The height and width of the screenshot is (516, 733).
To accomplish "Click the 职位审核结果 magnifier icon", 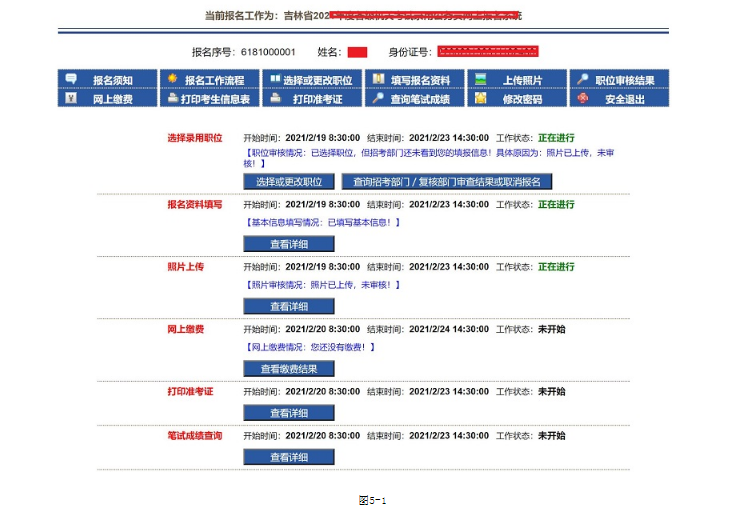I will [583, 79].
